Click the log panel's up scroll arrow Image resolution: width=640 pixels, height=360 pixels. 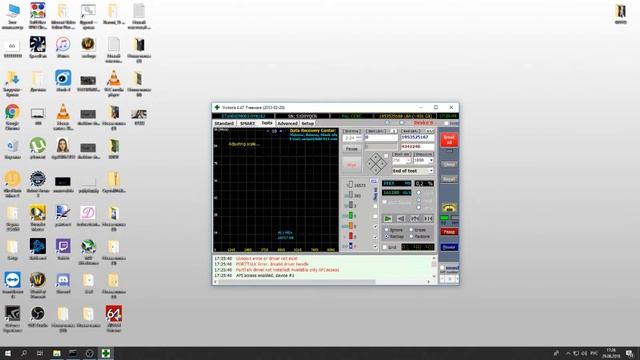click(434, 258)
